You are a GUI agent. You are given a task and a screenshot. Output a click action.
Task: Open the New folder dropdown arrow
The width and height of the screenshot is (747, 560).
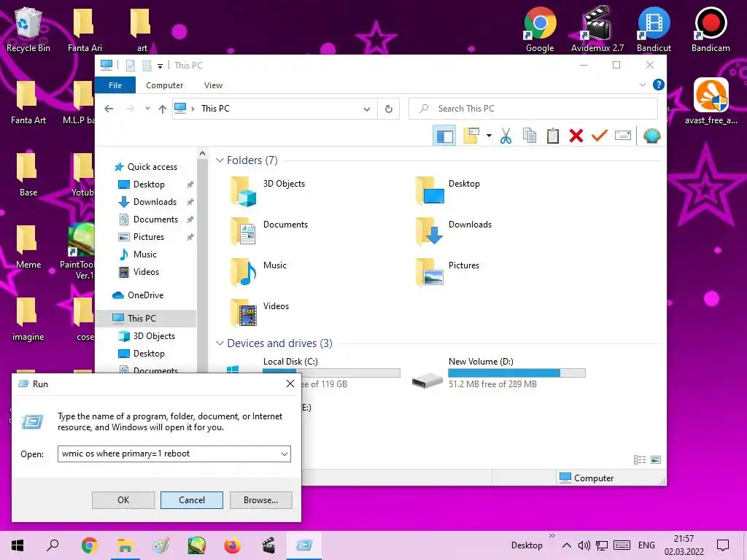point(489,136)
